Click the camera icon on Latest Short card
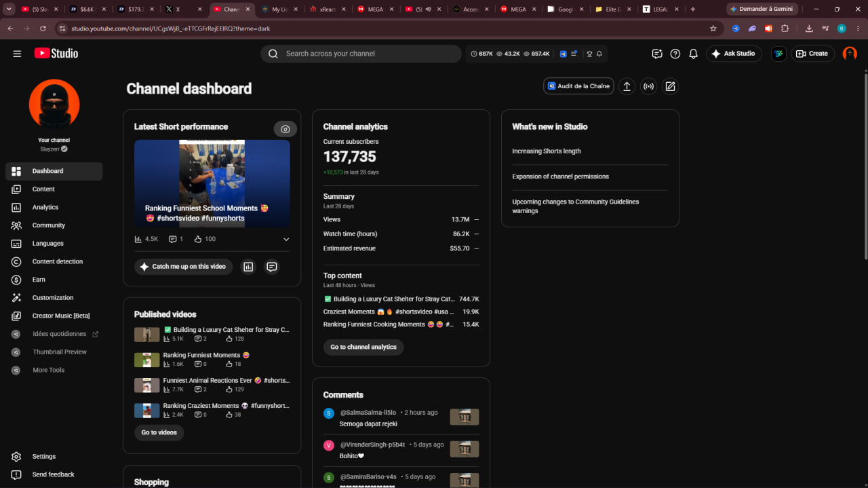 [x=285, y=129]
